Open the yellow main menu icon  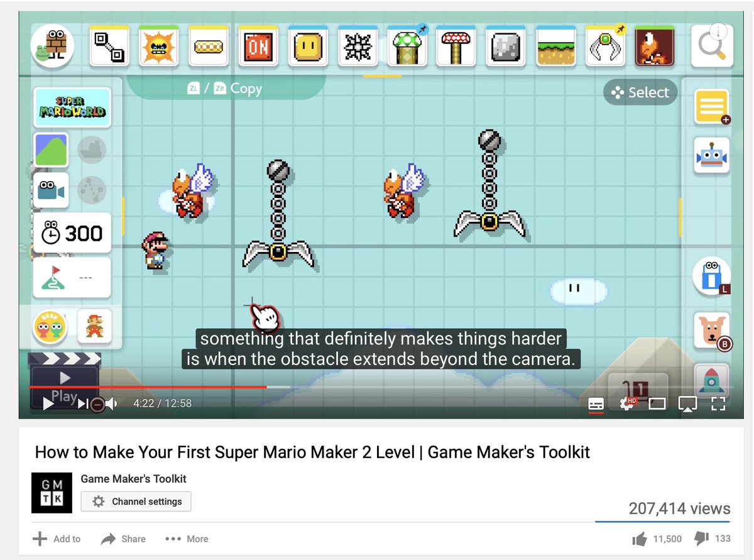click(x=712, y=107)
